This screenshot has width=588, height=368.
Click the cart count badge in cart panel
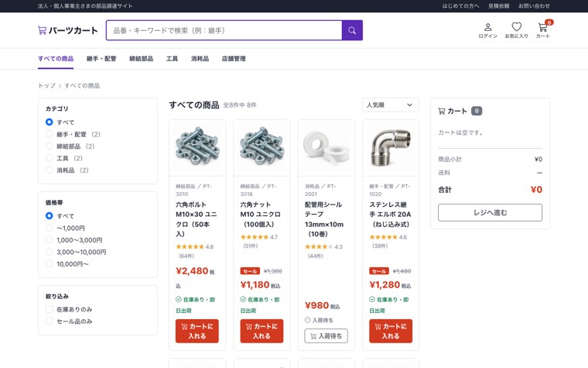pos(477,111)
